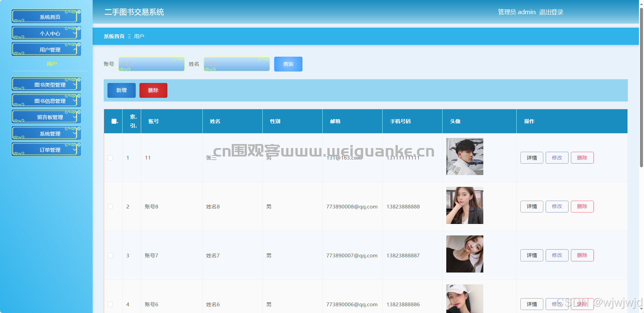Expand the 图书类型管理 menu
644x313 pixels.
pyautogui.click(x=46, y=84)
